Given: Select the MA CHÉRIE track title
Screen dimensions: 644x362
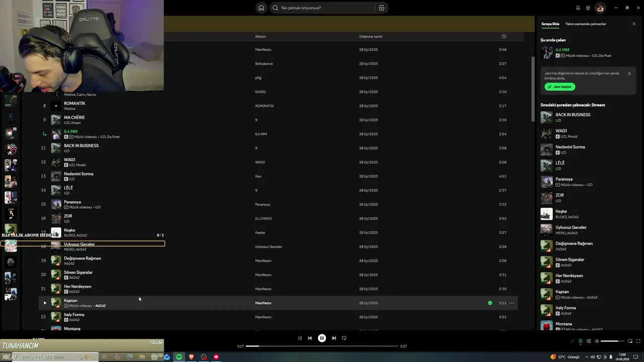Looking at the screenshot, I should (x=74, y=118).
